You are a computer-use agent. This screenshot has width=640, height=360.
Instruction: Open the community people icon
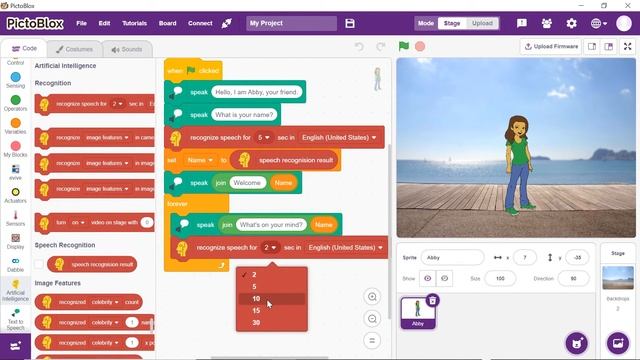click(x=547, y=23)
